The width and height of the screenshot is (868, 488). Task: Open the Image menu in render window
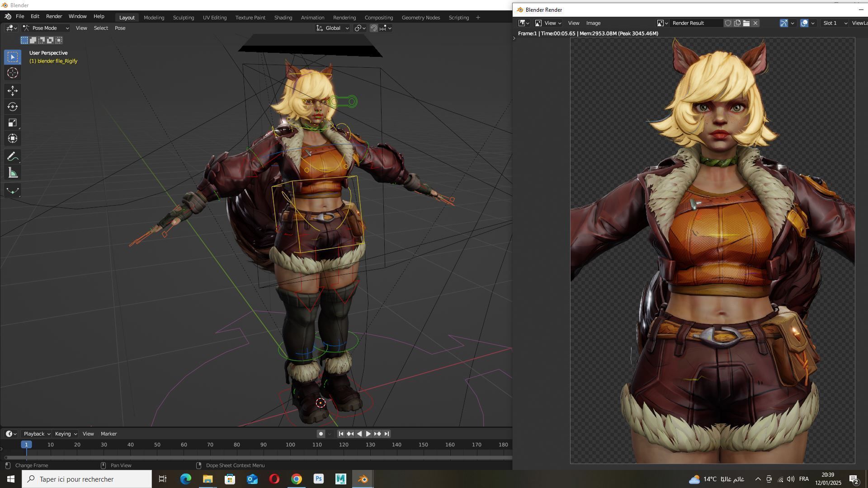593,23
